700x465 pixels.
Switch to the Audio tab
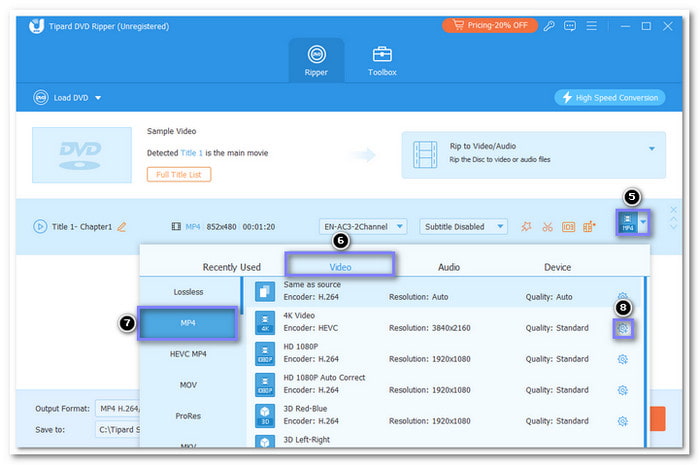pyautogui.click(x=449, y=267)
